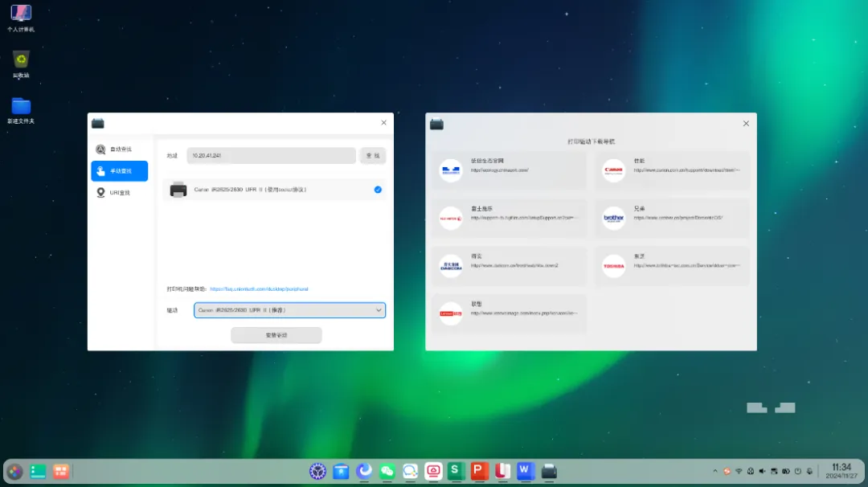This screenshot has width=868, height=487.
Task: Open the launcher at taskbar left
Action: pyautogui.click(x=15, y=472)
